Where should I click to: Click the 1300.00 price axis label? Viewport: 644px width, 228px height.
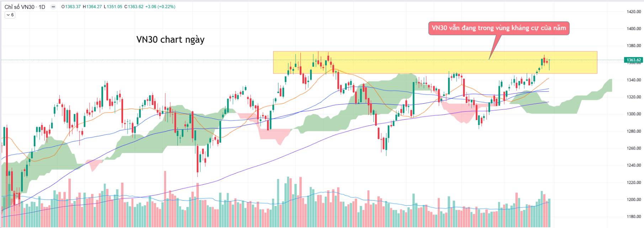pyautogui.click(x=633, y=114)
